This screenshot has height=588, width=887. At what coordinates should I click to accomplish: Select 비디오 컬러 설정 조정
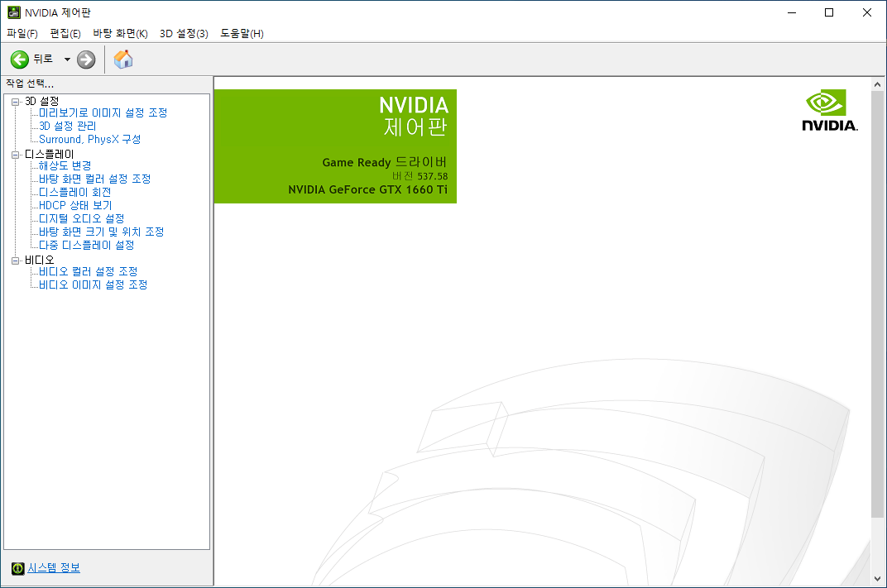(x=89, y=271)
